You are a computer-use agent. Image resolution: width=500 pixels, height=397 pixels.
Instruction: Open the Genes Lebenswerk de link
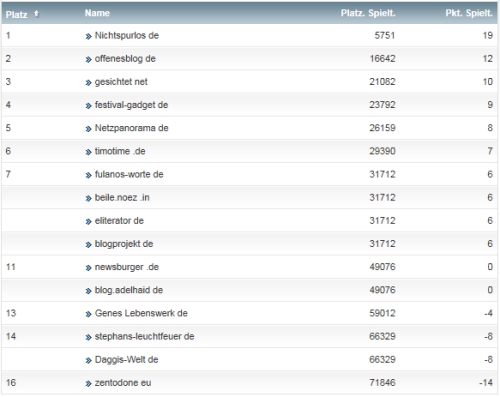pyautogui.click(x=141, y=313)
